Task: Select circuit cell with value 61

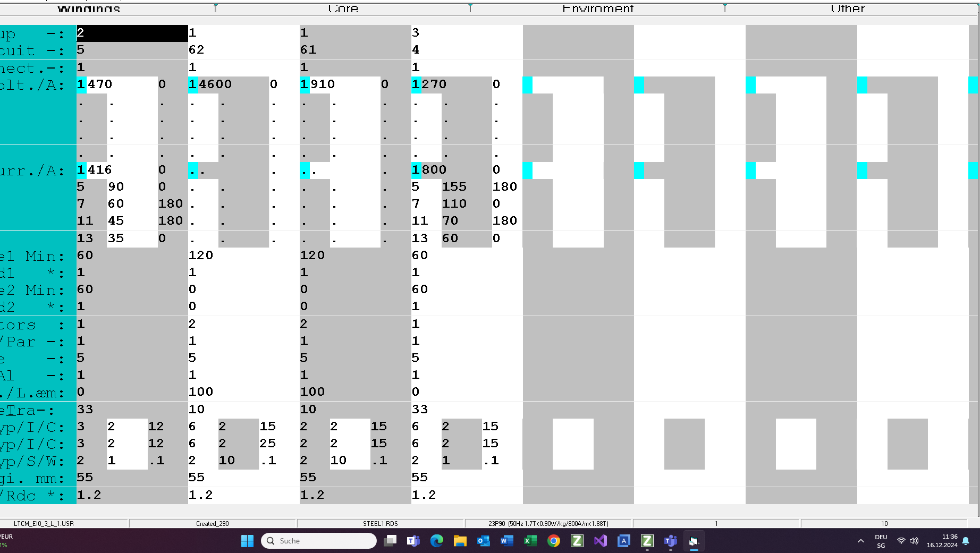Action: pos(356,50)
